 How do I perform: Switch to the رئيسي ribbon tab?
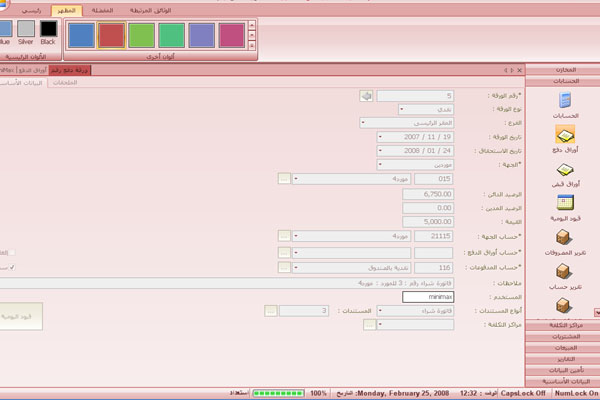[39, 8]
